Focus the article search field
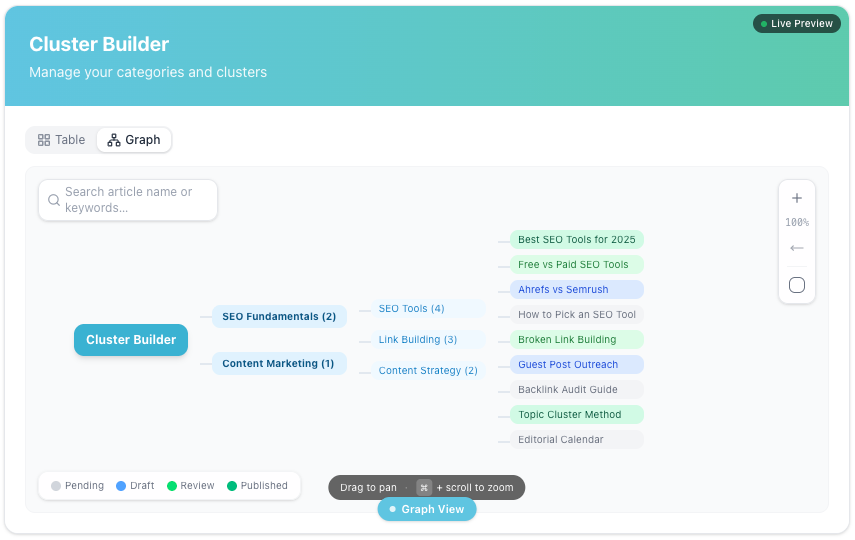This screenshot has width=855, height=540. pyautogui.click(x=128, y=200)
